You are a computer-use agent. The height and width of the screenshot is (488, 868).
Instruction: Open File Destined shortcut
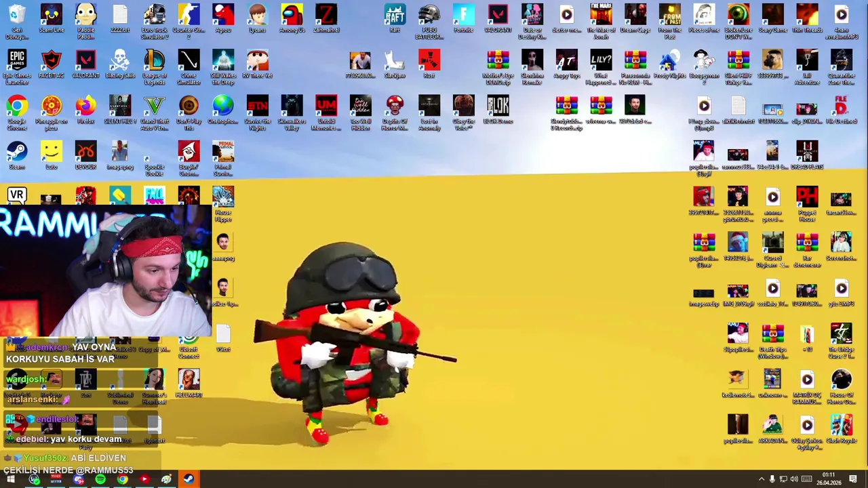(841, 110)
